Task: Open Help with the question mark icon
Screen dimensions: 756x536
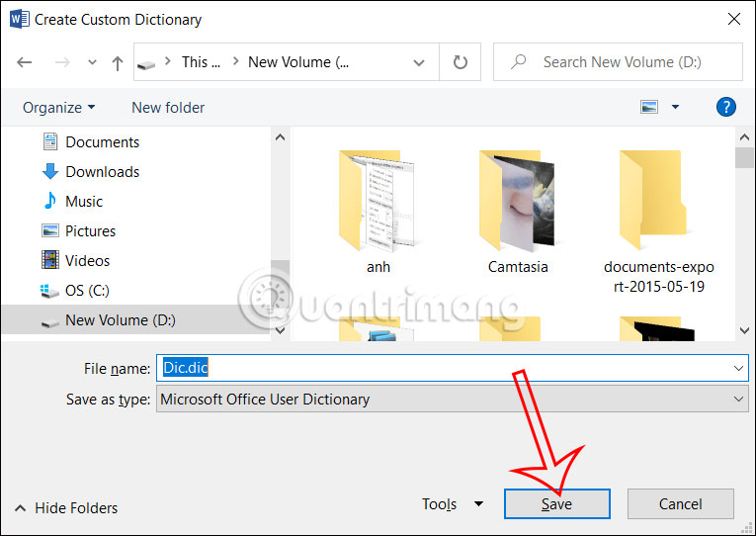Action: click(726, 107)
